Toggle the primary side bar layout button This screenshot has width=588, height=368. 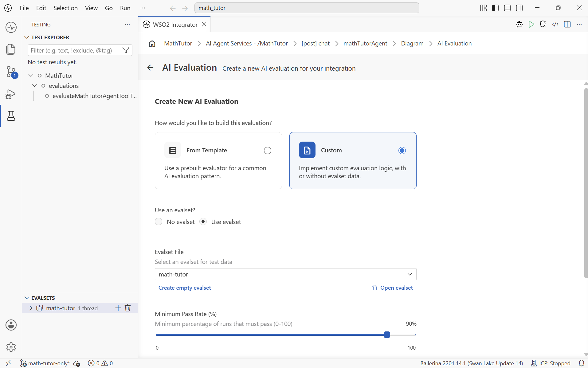[x=495, y=8]
